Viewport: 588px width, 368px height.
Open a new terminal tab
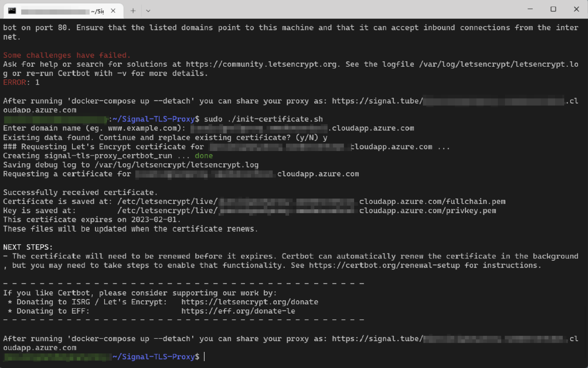point(133,11)
